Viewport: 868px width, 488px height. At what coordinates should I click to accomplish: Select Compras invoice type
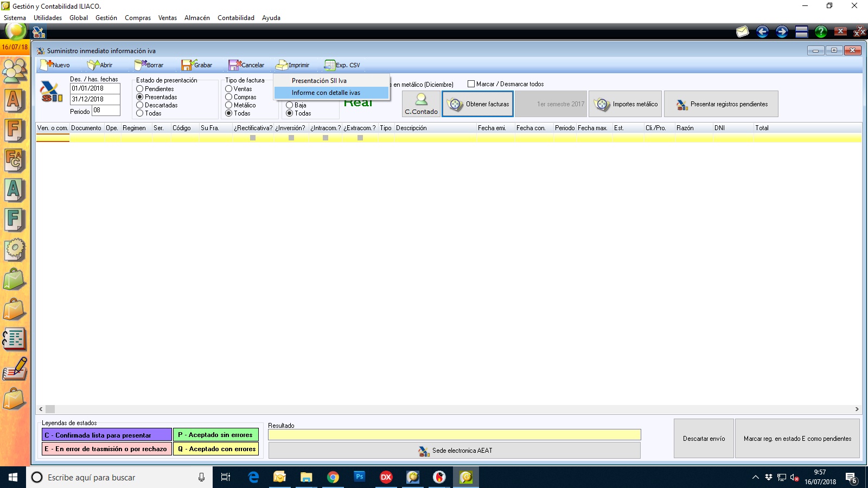(240, 97)
